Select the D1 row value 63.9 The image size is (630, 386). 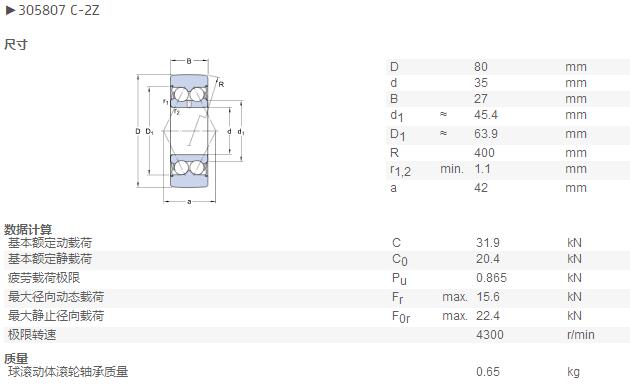(486, 134)
